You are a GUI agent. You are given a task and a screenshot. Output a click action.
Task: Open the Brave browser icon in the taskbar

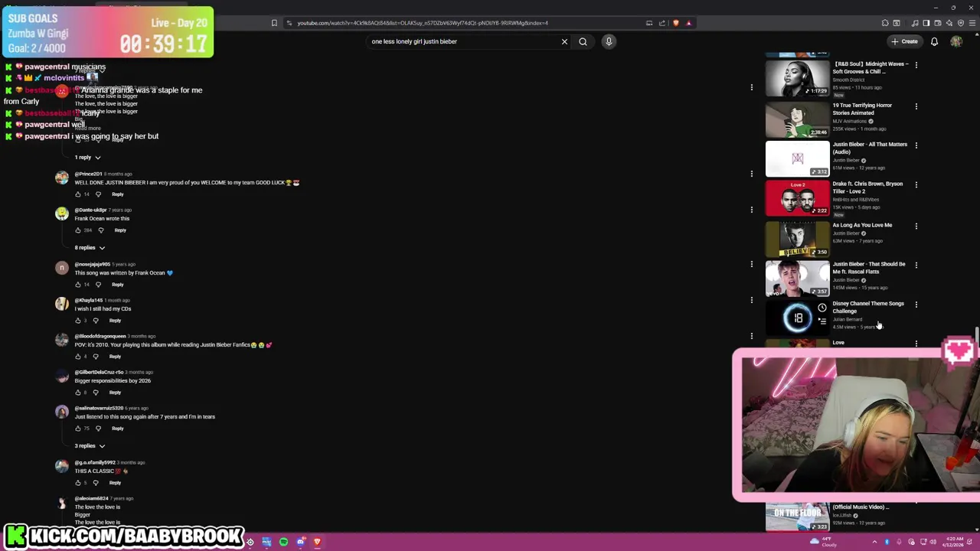(x=317, y=542)
